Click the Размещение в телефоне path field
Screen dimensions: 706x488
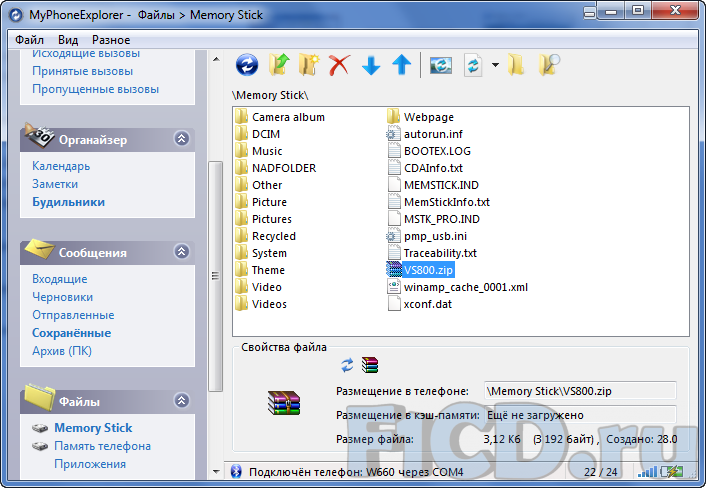(x=580, y=391)
